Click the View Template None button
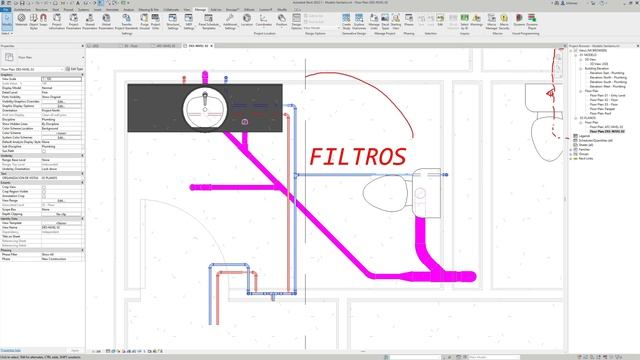 pos(61,223)
